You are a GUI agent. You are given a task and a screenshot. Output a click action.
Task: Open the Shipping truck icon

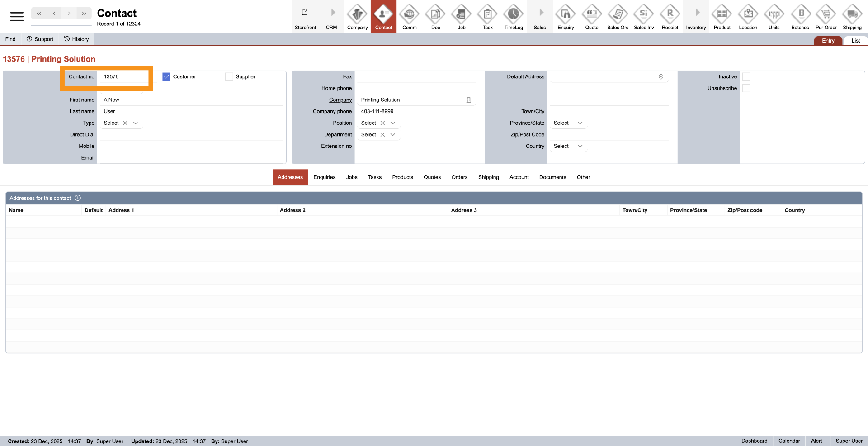click(852, 15)
